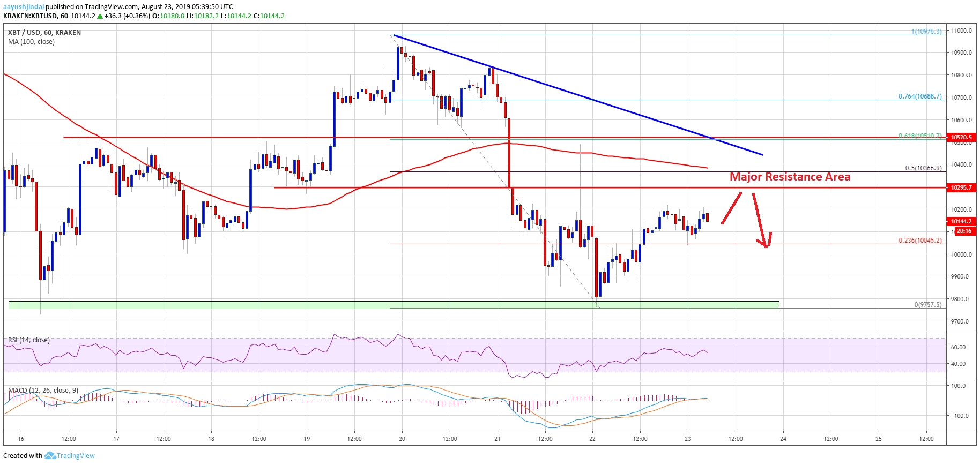Click the Fibonacci 0.764(10688.7) level label
This screenshot has height=465, width=980.
tap(920, 96)
